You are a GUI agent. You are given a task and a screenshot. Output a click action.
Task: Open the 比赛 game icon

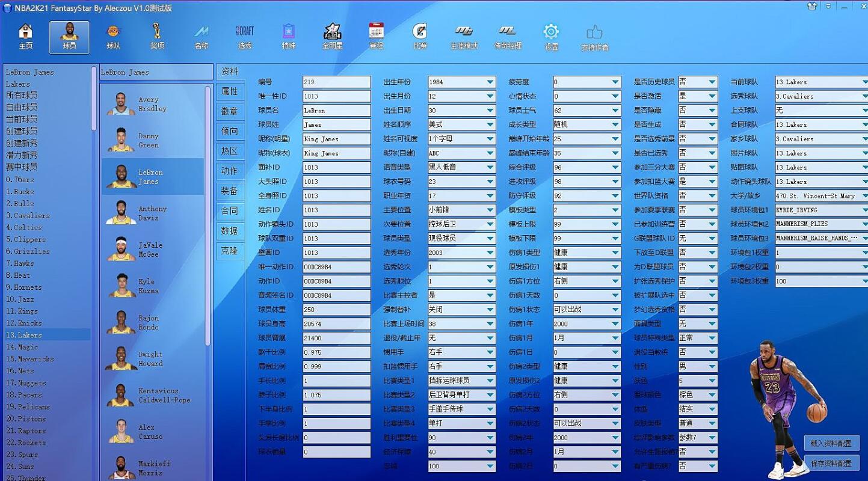point(420,37)
